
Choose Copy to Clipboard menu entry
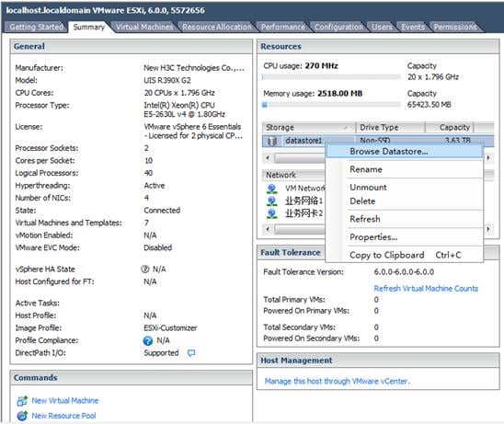405,256
